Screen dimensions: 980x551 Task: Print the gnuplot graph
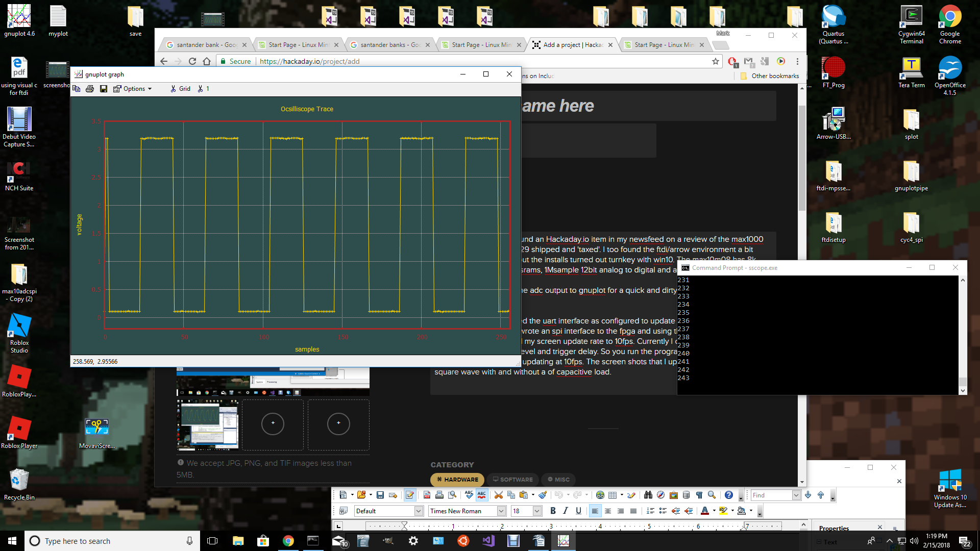tap(90, 89)
